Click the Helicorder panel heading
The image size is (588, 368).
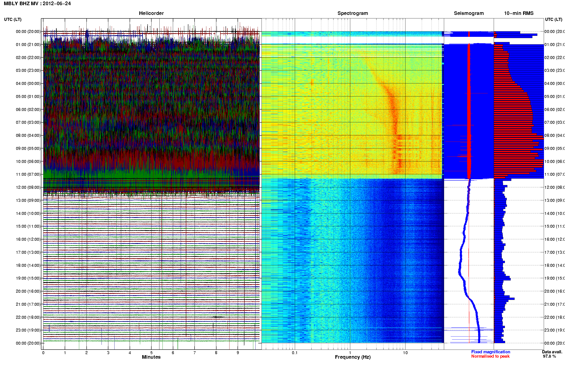click(151, 13)
